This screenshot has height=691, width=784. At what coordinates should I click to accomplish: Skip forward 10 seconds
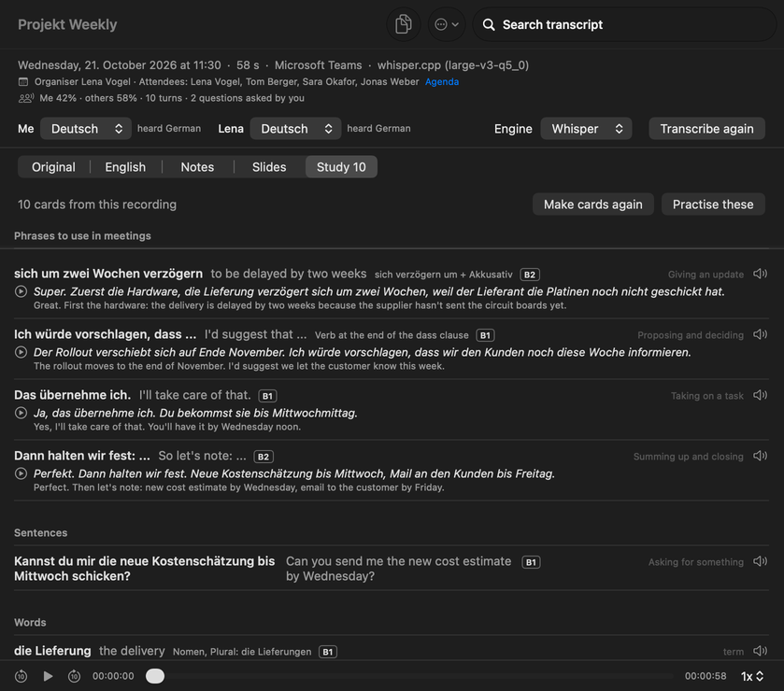[x=75, y=676]
